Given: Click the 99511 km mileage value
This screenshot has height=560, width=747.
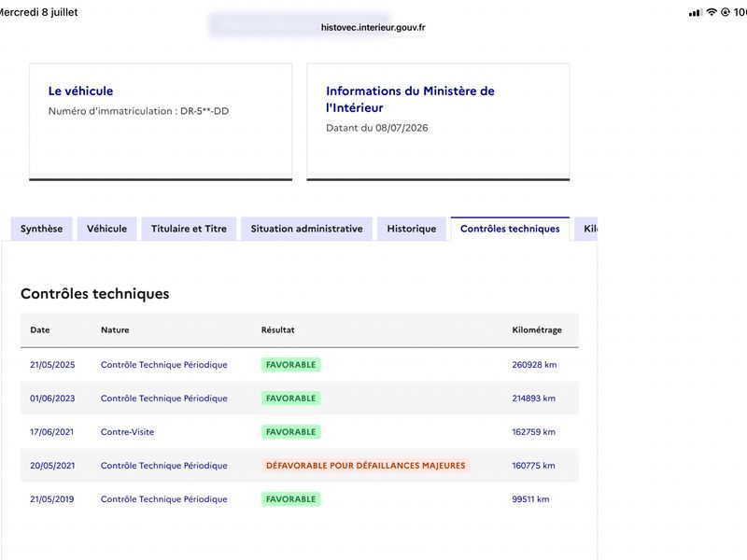Looking at the screenshot, I should [530, 499].
